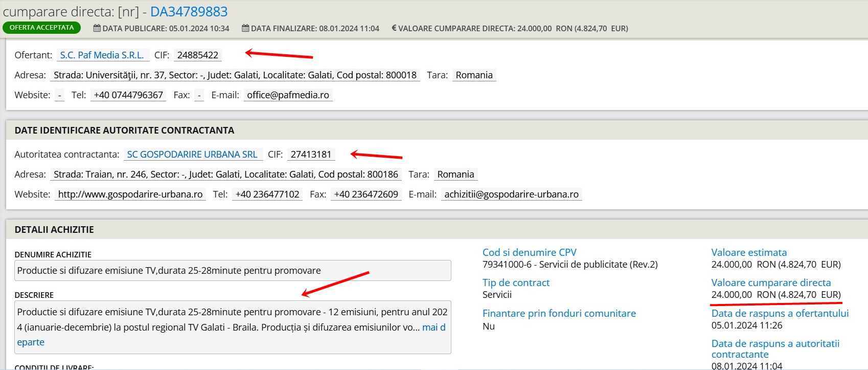868x370 pixels.
Task: Select the 'Cod si denumire CPV' label
Action: pyautogui.click(x=529, y=252)
